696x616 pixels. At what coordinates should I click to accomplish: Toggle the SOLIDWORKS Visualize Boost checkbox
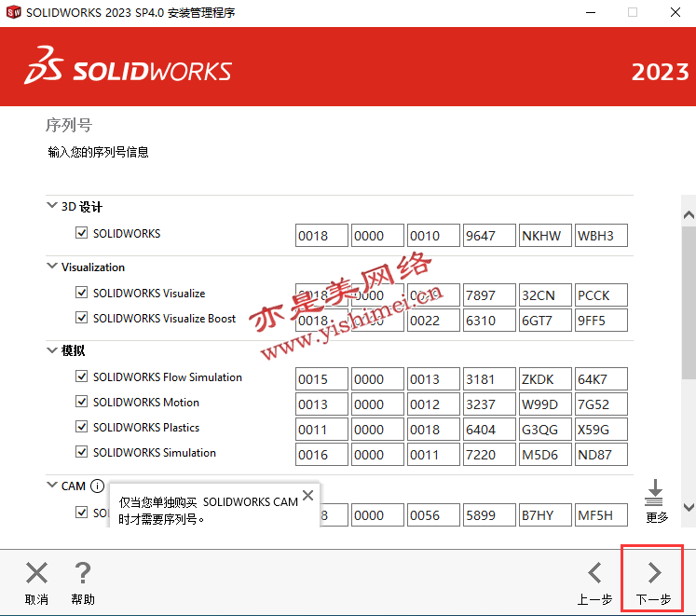(81, 318)
